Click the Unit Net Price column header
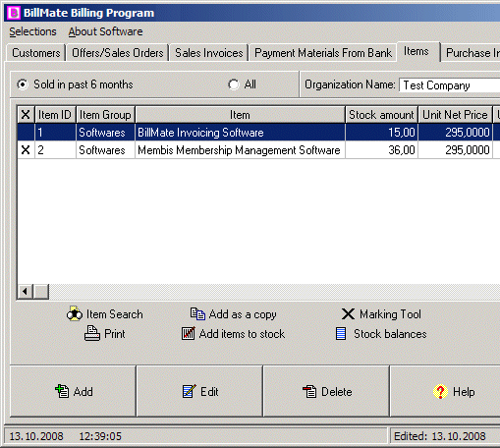The height and width of the screenshot is (448, 500). coord(455,115)
